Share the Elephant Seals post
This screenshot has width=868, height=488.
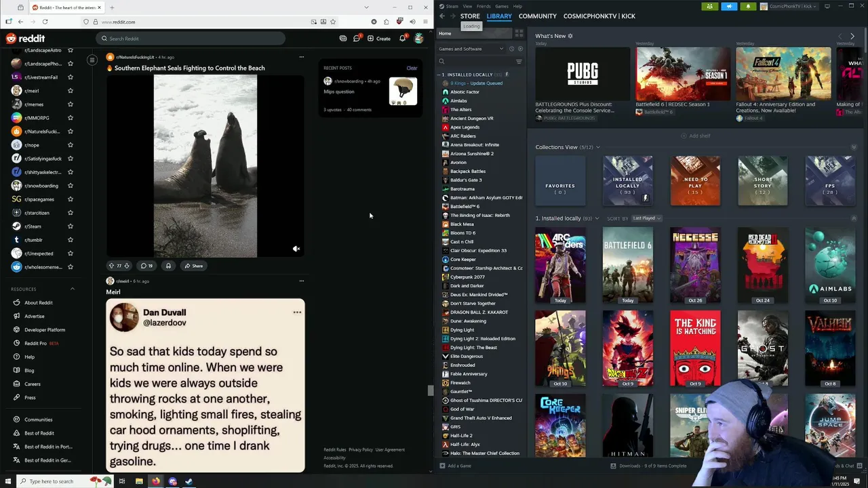[x=193, y=266]
